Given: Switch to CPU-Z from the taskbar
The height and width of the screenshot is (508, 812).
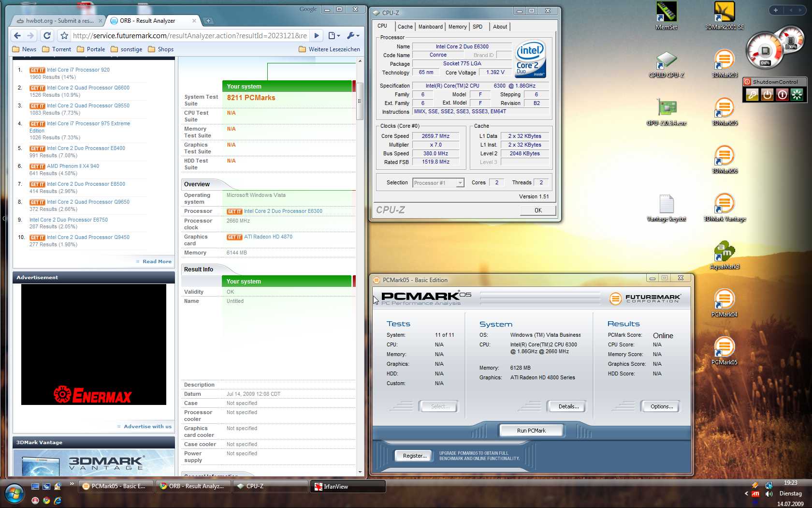Looking at the screenshot, I should pyautogui.click(x=270, y=486).
